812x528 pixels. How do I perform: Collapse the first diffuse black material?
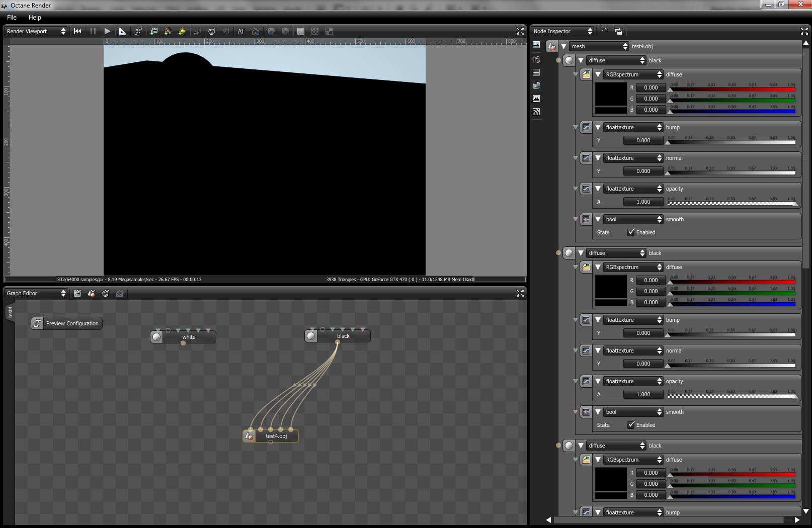pos(581,60)
